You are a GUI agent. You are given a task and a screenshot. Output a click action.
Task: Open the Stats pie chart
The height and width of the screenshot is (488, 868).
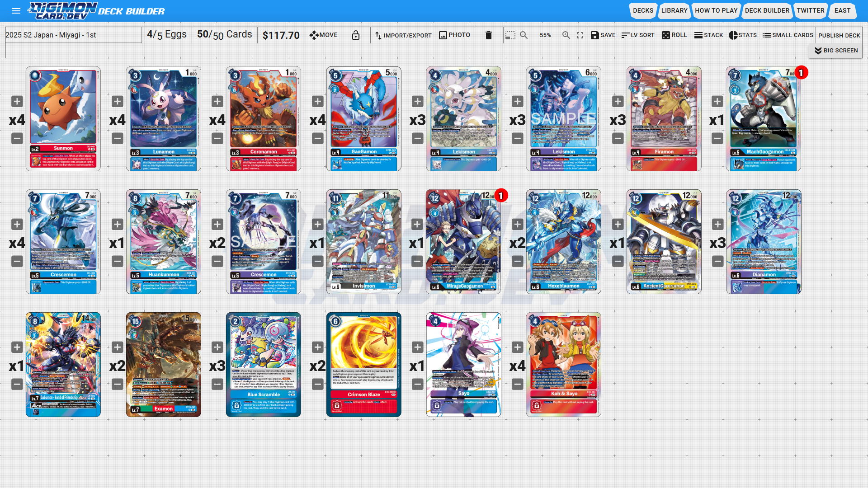tap(742, 35)
